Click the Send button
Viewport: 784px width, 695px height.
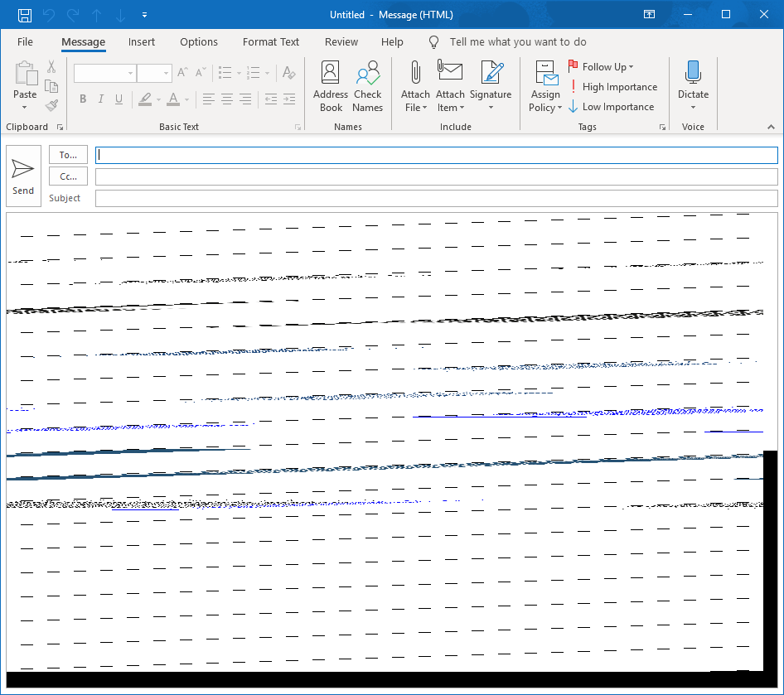pyautogui.click(x=23, y=176)
